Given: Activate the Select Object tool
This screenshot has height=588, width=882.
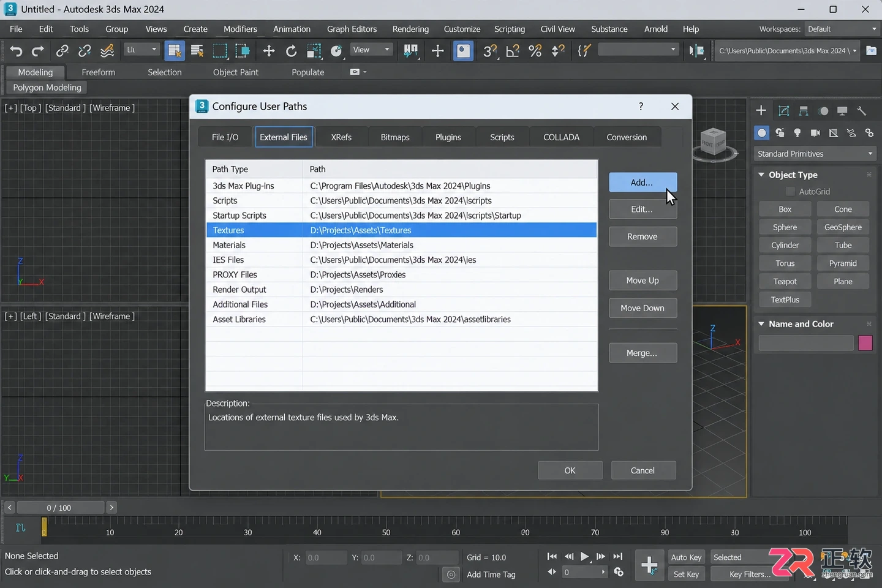Looking at the screenshot, I should tap(175, 51).
